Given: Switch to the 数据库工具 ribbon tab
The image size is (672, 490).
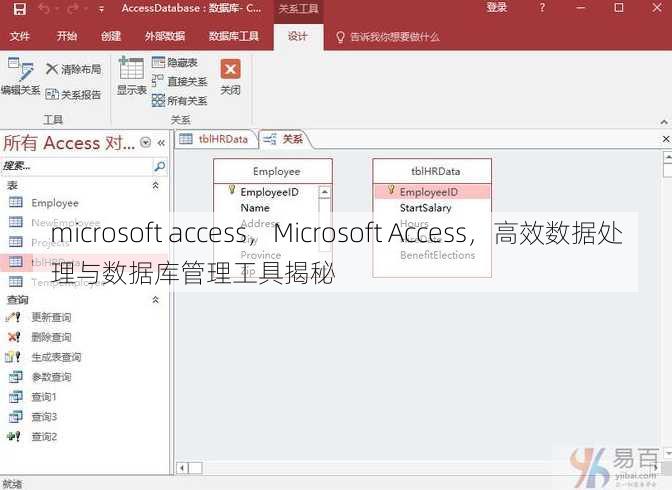Looking at the screenshot, I should pos(234,36).
